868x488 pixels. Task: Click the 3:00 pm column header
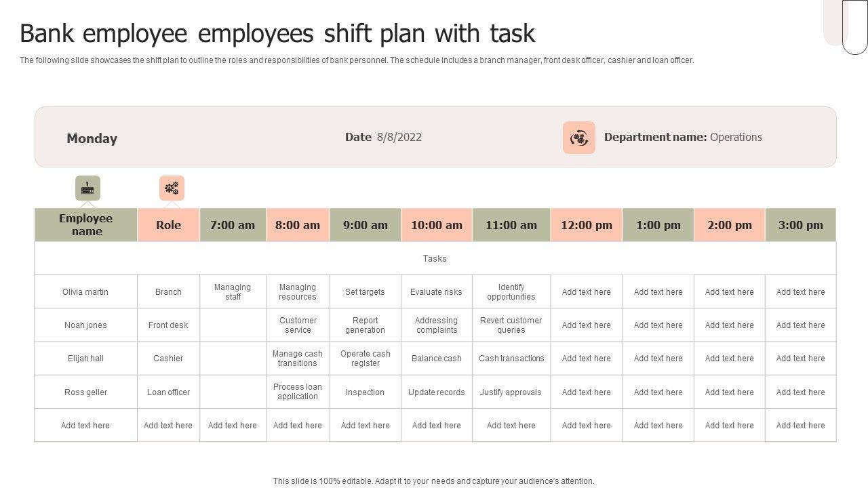point(800,225)
